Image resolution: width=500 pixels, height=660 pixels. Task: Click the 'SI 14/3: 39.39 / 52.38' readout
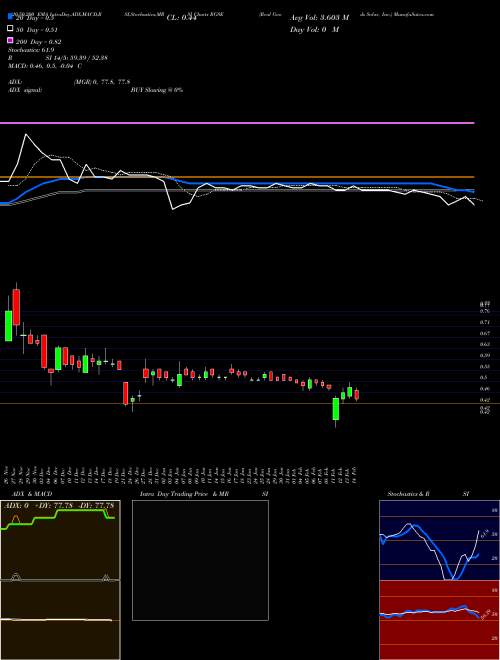(77, 58)
